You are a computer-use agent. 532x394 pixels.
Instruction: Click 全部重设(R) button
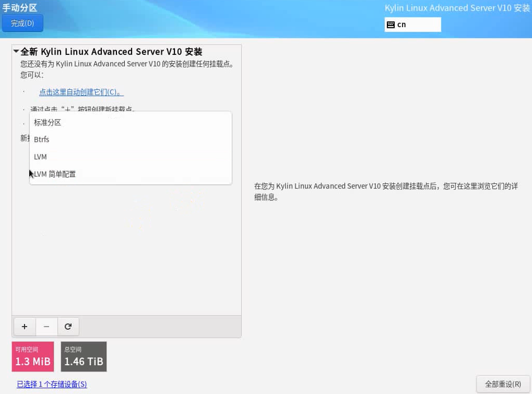coord(503,384)
